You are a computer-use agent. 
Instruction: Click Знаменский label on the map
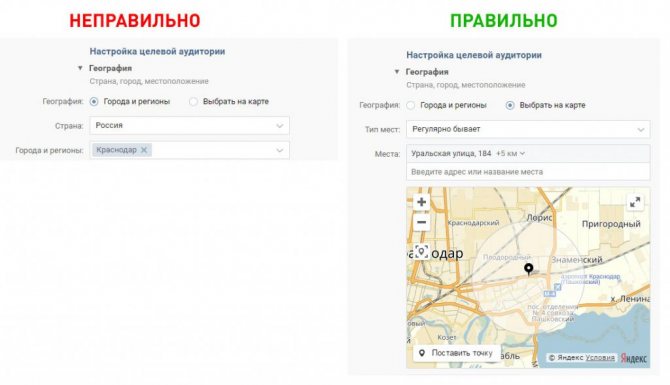pyautogui.click(x=577, y=259)
